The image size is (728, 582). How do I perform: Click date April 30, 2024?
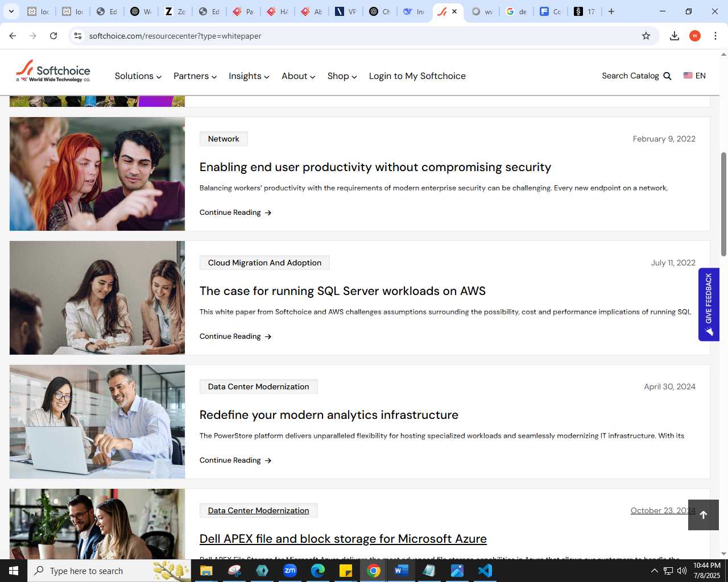(x=669, y=386)
